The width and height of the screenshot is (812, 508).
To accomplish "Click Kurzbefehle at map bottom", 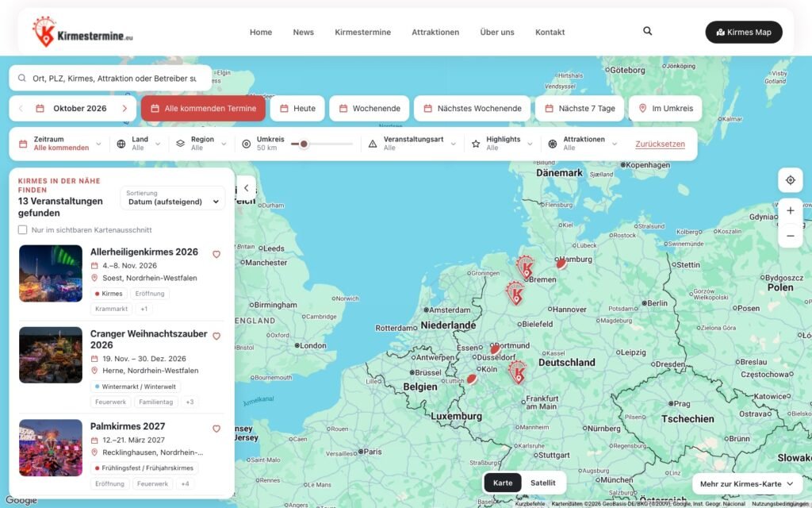I will pyautogui.click(x=530, y=504).
